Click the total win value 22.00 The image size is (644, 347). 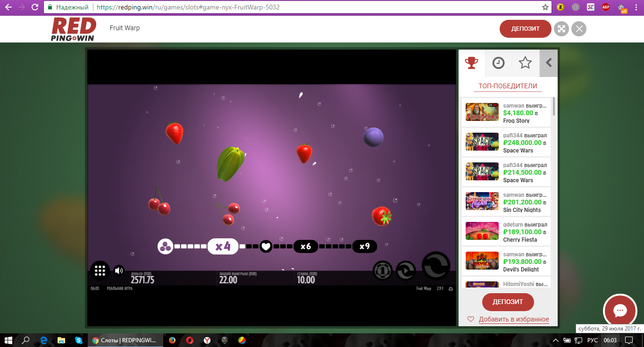228,280
